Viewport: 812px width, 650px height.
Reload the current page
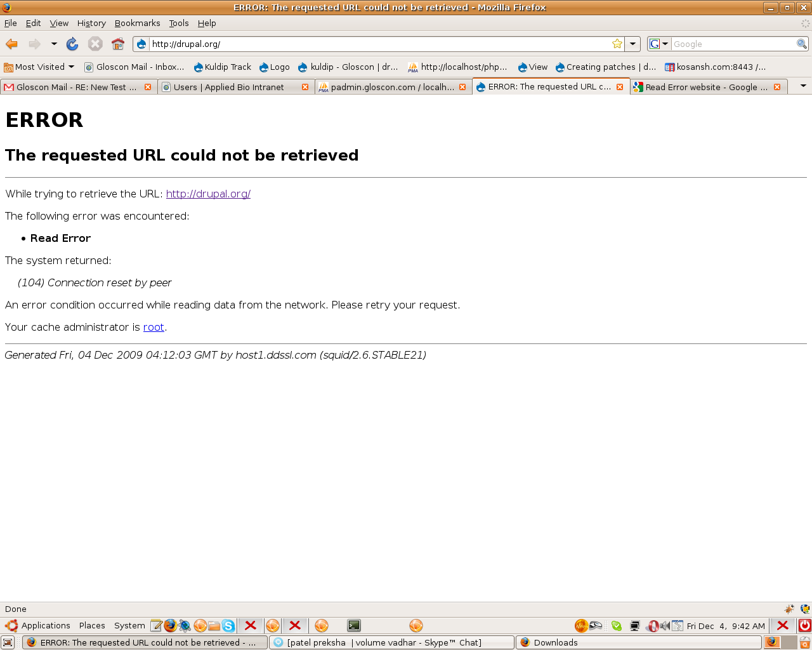click(x=72, y=44)
